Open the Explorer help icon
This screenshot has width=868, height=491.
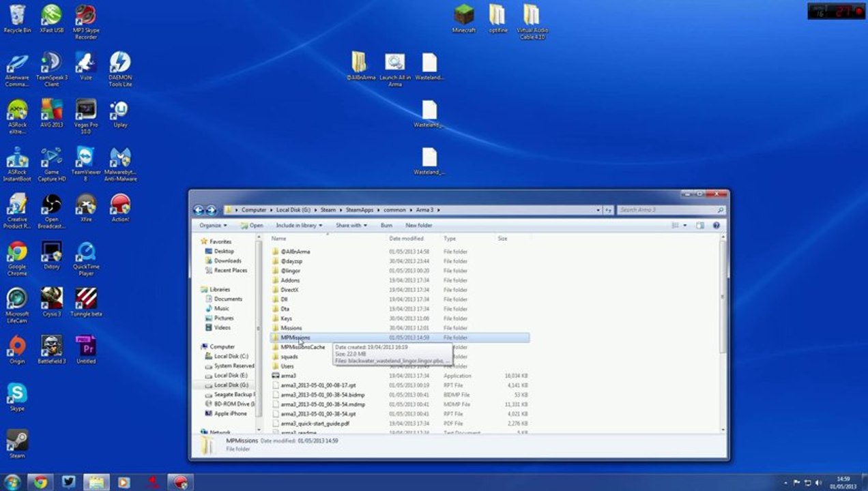(717, 225)
